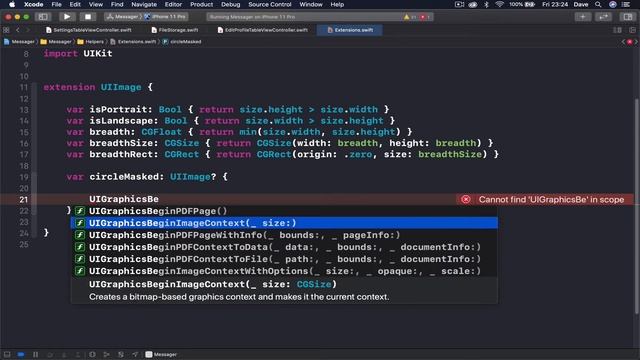640x360 pixels.
Task: Open Debug View Hierarchy
Action: [x=92, y=354]
